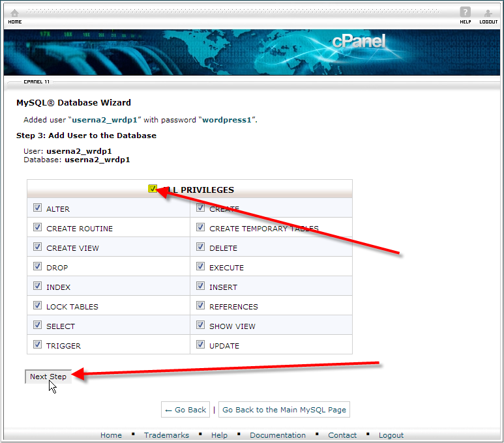504x443 pixels.
Task: Click footer Logout link
Action: (x=391, y=435)
